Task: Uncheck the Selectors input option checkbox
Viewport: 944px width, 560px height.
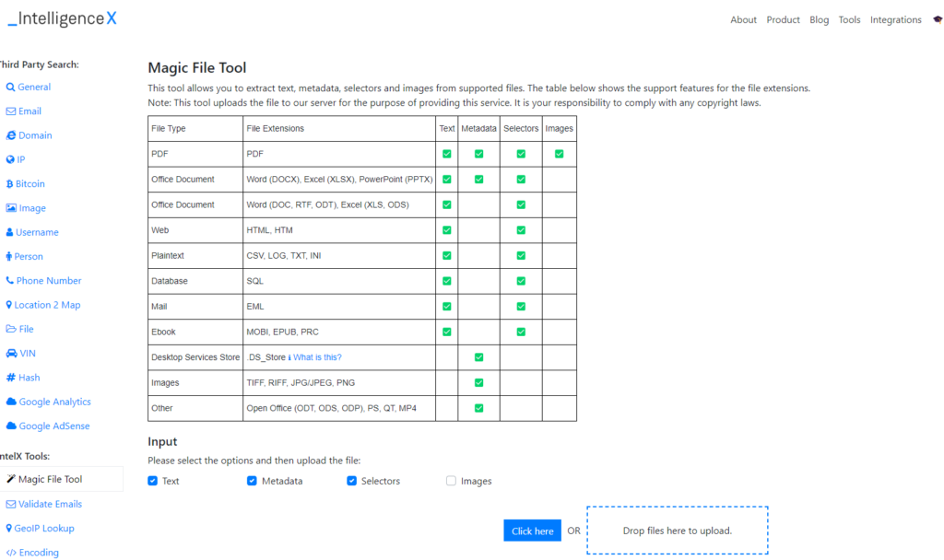Action: (351, 481)
